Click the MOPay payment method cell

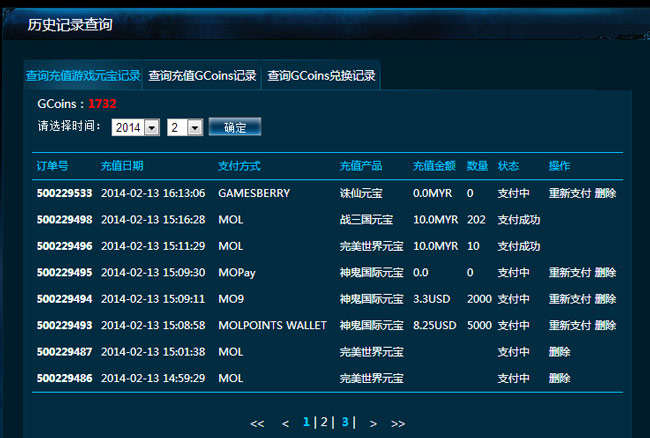point(237,273)
